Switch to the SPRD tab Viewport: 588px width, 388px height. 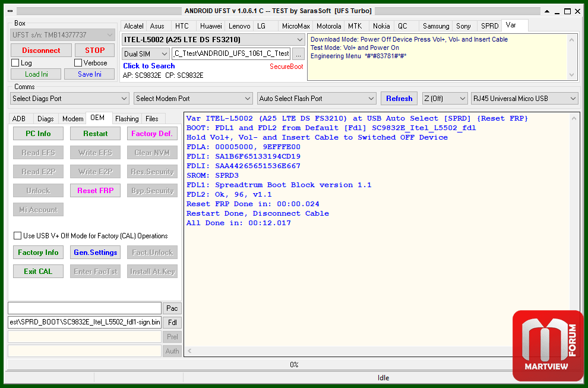pyautogui.click(x=489, y=26)
